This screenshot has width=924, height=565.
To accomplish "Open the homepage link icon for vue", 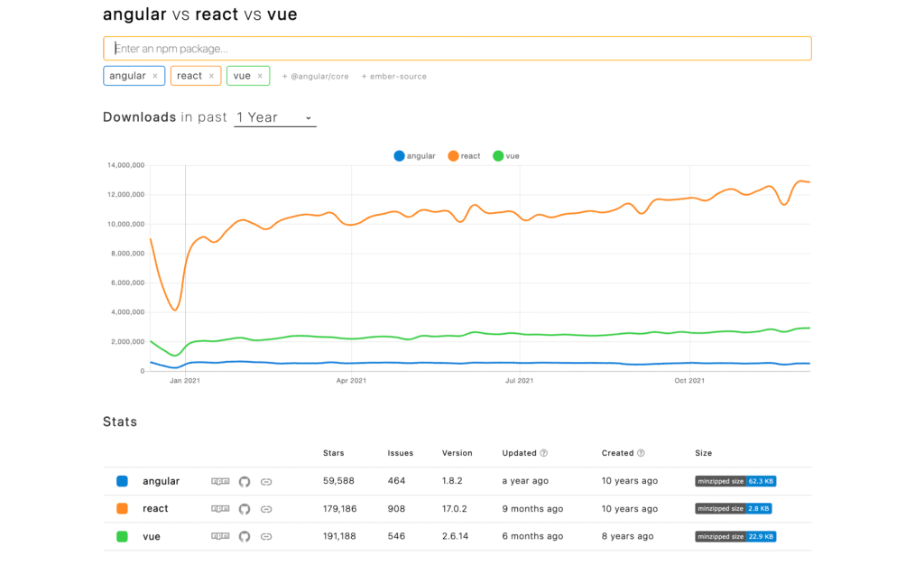I will coord(266,537).
